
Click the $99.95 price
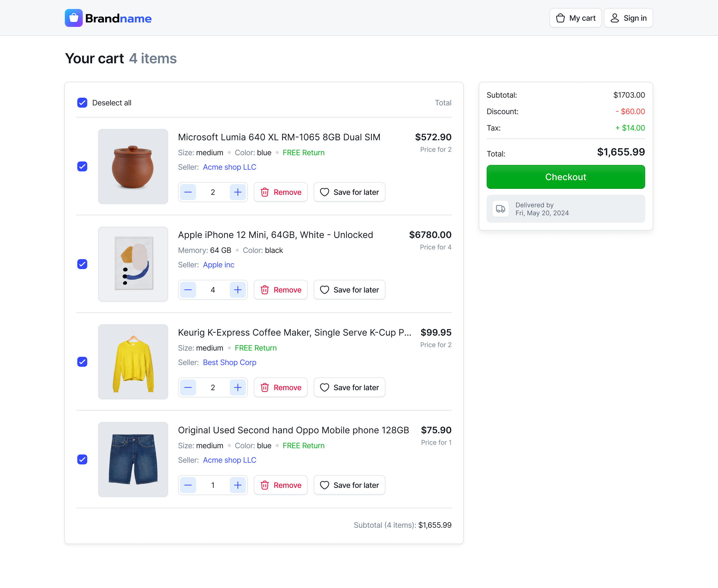click(x=436, y=332)
